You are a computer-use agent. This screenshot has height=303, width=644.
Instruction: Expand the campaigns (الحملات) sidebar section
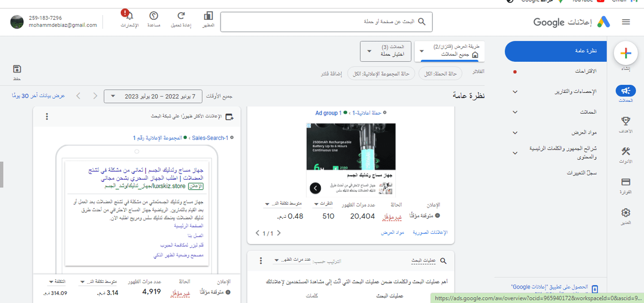[515, 112]
